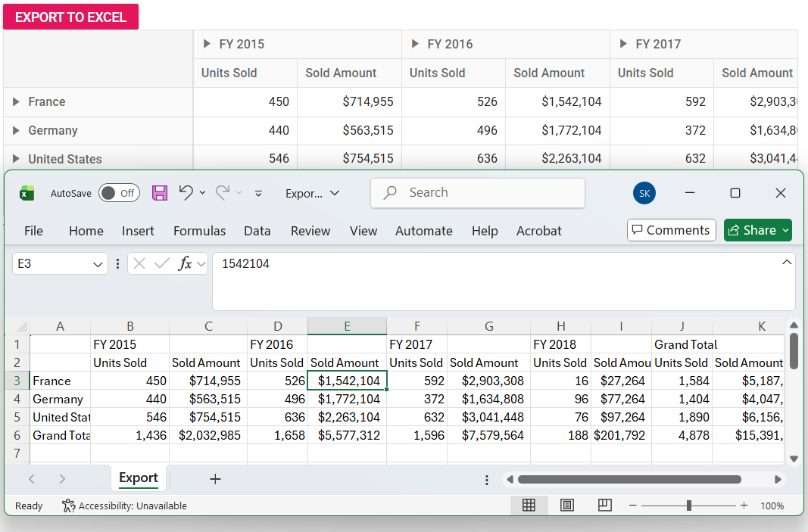This screenshot has height=532, width=808.
Task: Toggle the AutoSave switch
Action: tap(119, 193)
